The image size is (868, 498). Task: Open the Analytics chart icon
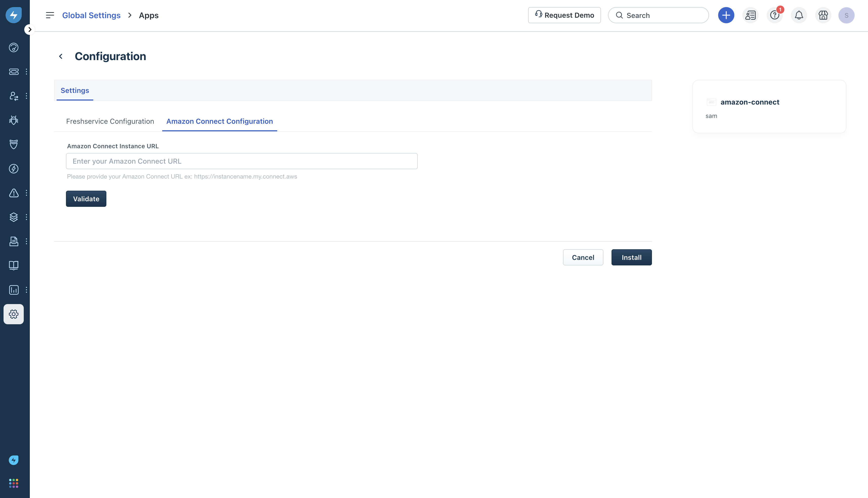(x=14, y=290)
